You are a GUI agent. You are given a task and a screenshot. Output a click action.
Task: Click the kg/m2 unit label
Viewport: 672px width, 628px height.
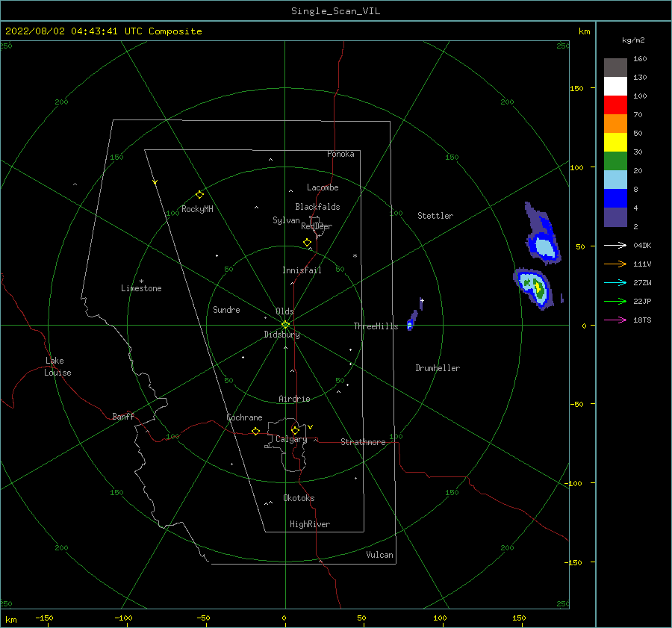click(x=633, y=40)
